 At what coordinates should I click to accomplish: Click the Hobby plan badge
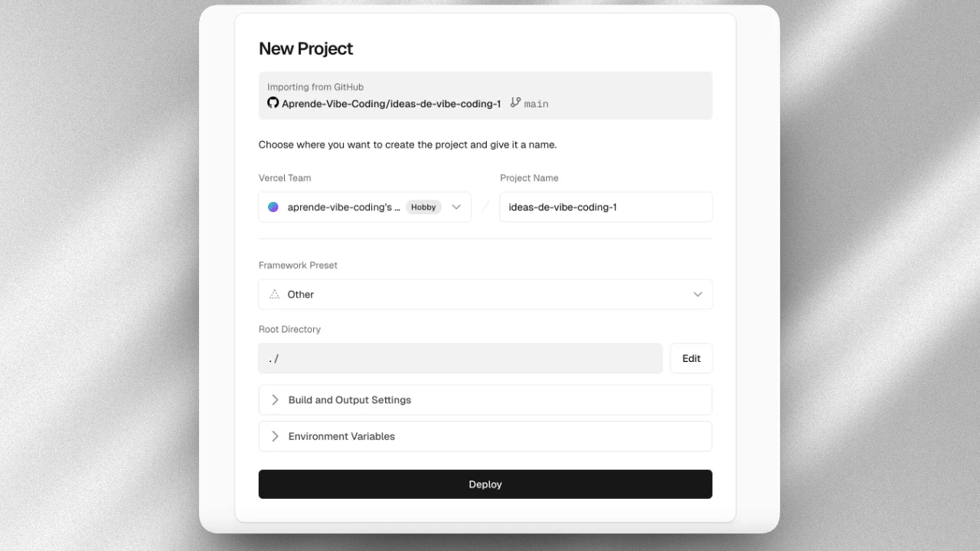pos(423,207)
